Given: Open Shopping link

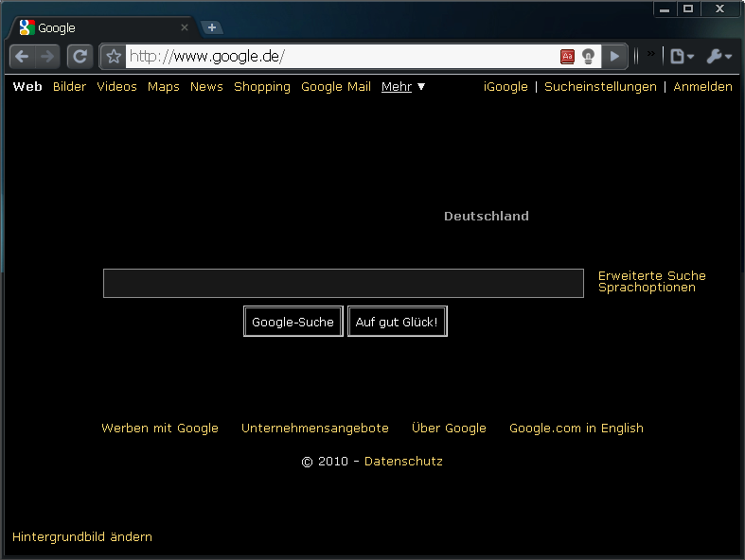Looking at the screenshot, I should [x=262, y=87].
